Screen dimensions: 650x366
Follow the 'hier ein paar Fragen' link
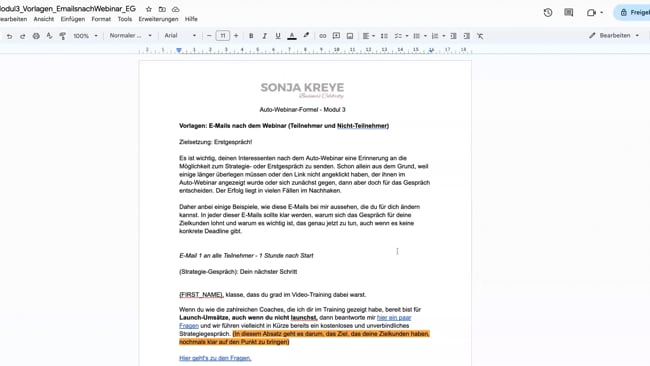[394, 318]
